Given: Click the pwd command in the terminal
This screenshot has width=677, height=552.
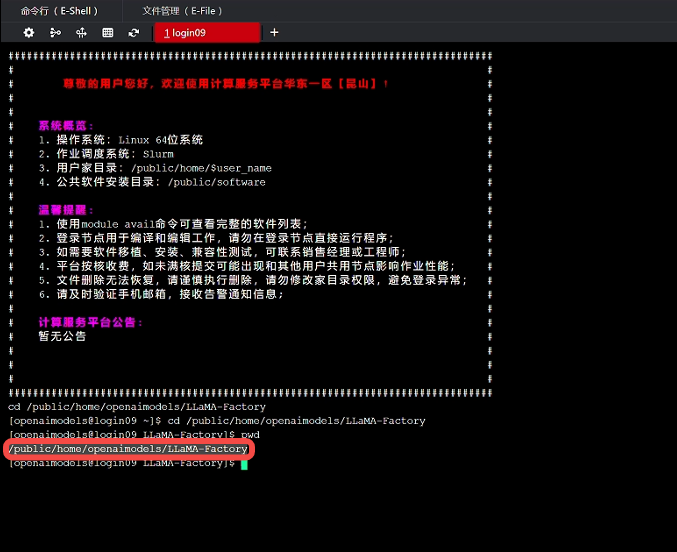Looking at the screenshot, I should pos(250,435).
